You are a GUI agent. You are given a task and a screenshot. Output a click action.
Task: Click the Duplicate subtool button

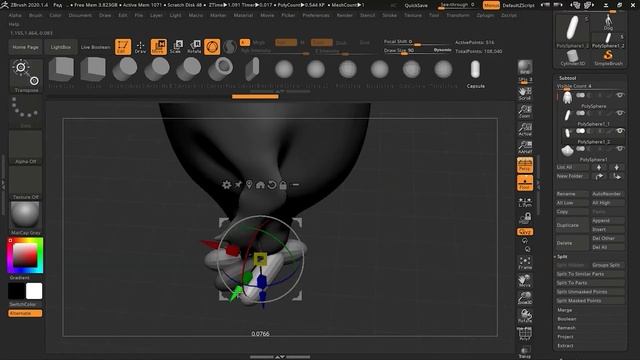(x=572, y=225)
